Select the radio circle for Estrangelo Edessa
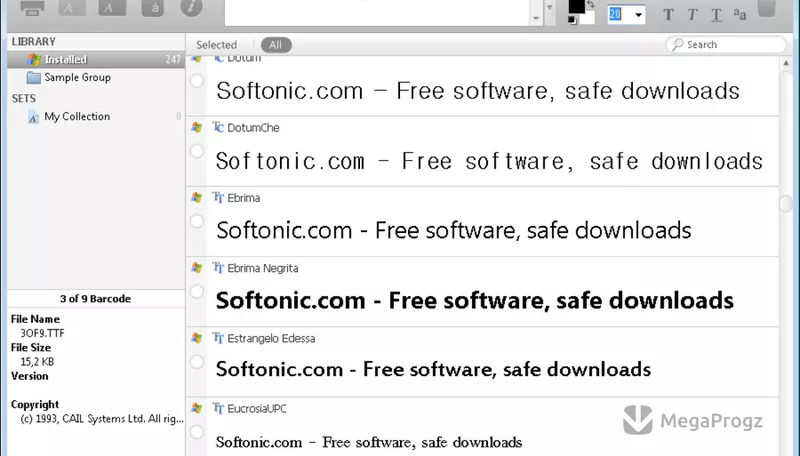Screen dimensions: 800x456 pos(196,362)
